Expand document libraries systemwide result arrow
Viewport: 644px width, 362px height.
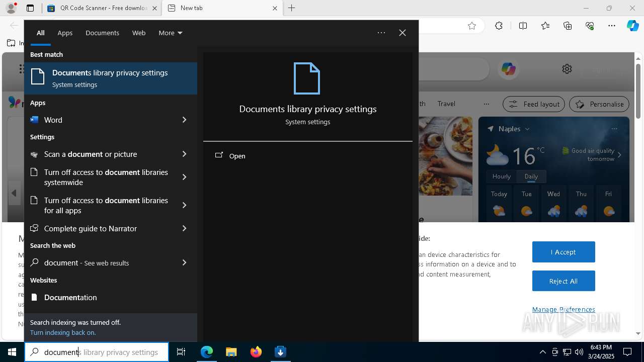point(184,177)
